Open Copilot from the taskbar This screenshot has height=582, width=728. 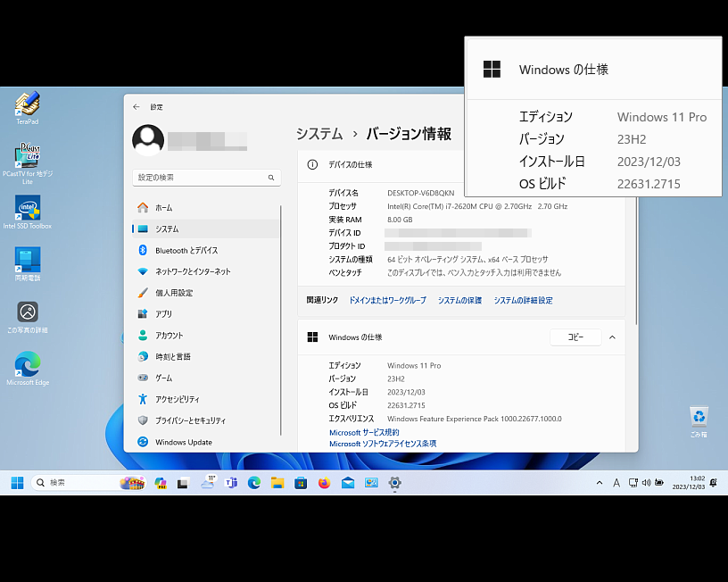tap(161, 483)
